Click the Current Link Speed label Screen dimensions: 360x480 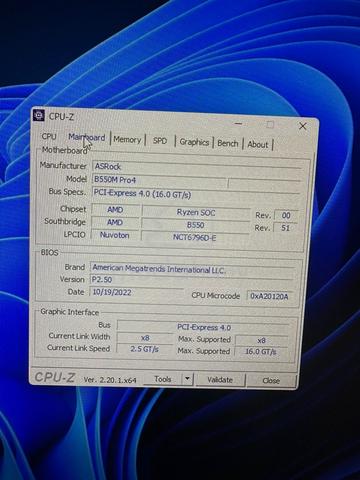(x=78, y=348)
